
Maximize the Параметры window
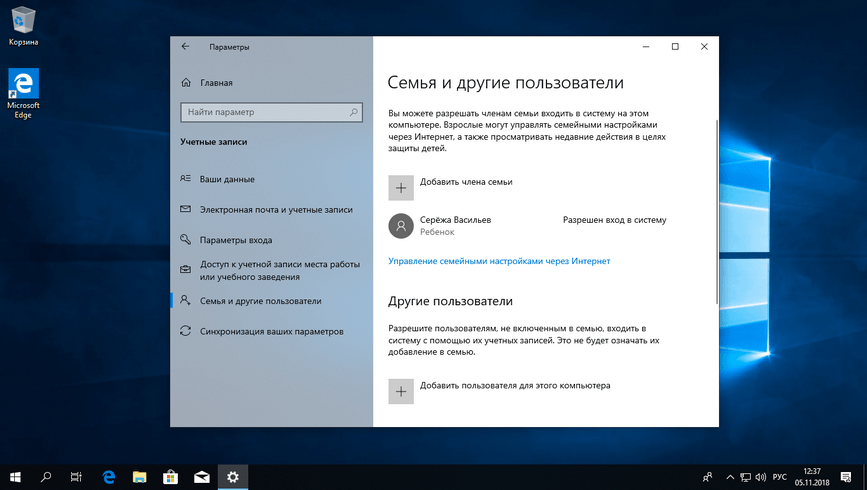[x=675, y=47]
